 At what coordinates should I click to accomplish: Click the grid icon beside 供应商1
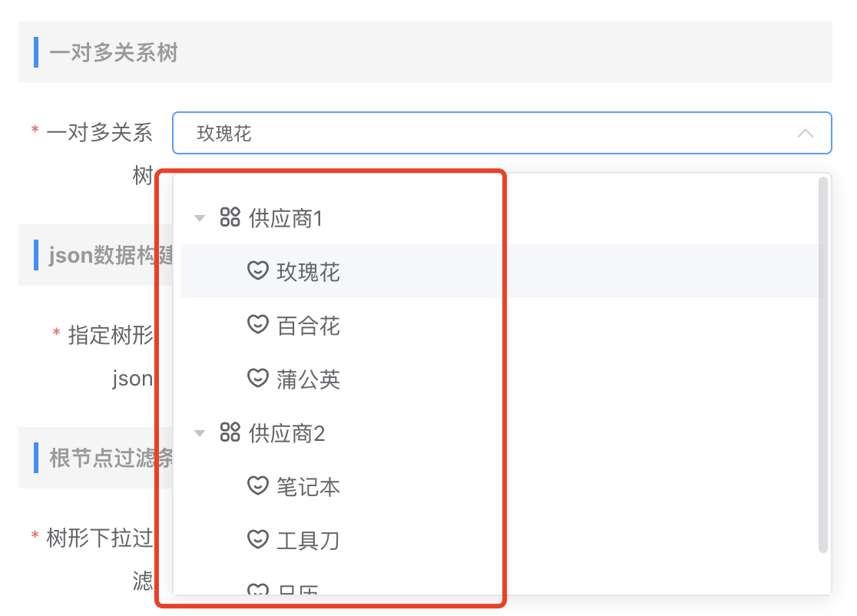coord(230,217)
